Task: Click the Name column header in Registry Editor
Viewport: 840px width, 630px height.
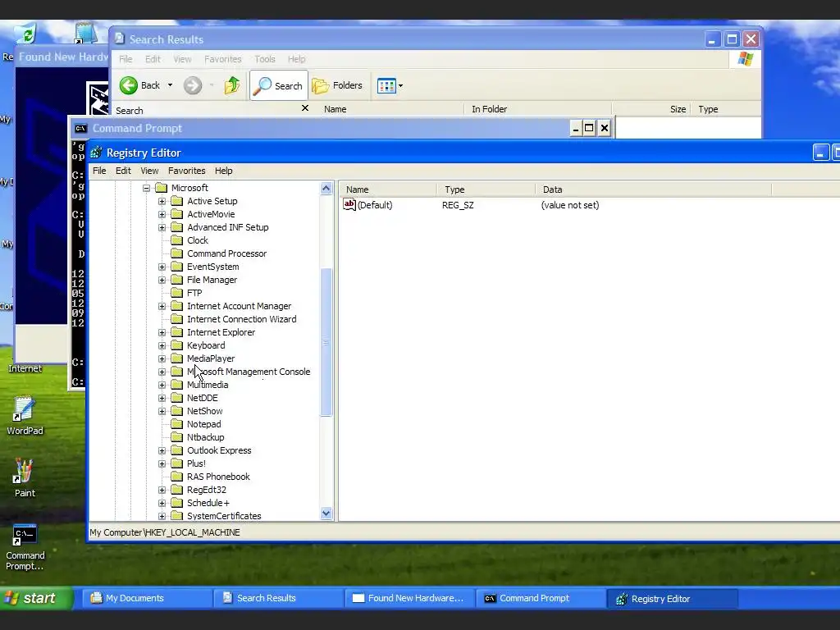Action: tap(388, 189)
